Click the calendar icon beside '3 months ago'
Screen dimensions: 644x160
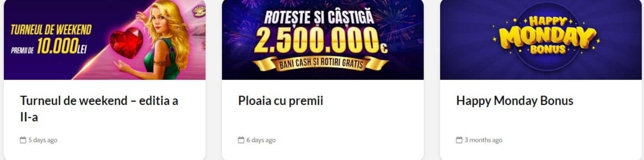[x=459, y=140]
